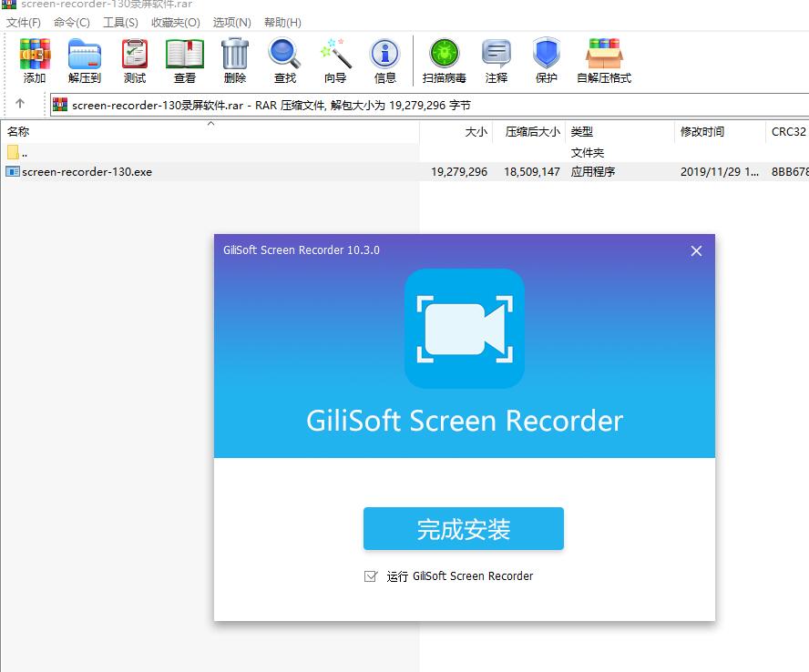Click the 名称 column sort arrow indicator
Viewport: 809px width, 672px height.
click(210, 123)
